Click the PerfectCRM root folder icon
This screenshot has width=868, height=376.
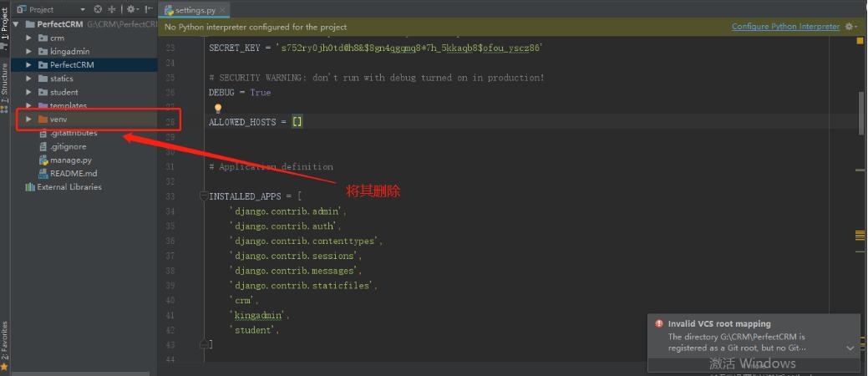pos(30,24)
